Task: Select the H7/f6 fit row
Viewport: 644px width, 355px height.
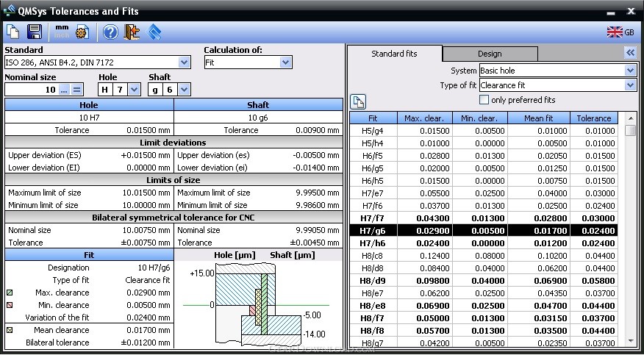Action: tap(484, 206)
